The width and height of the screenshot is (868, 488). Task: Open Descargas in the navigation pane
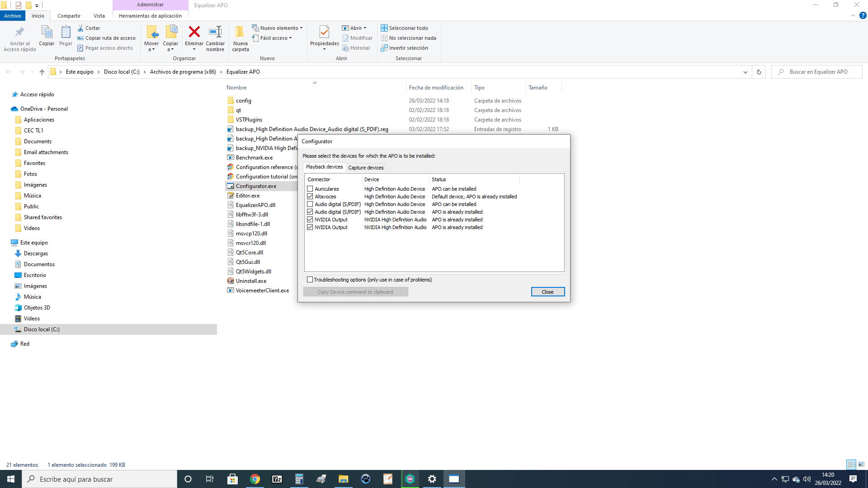pos(36,253)
